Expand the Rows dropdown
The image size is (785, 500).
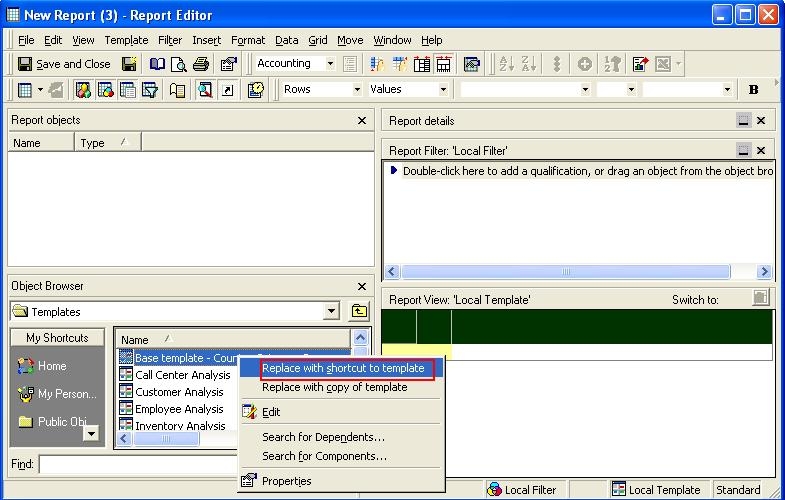pos(356,90)
